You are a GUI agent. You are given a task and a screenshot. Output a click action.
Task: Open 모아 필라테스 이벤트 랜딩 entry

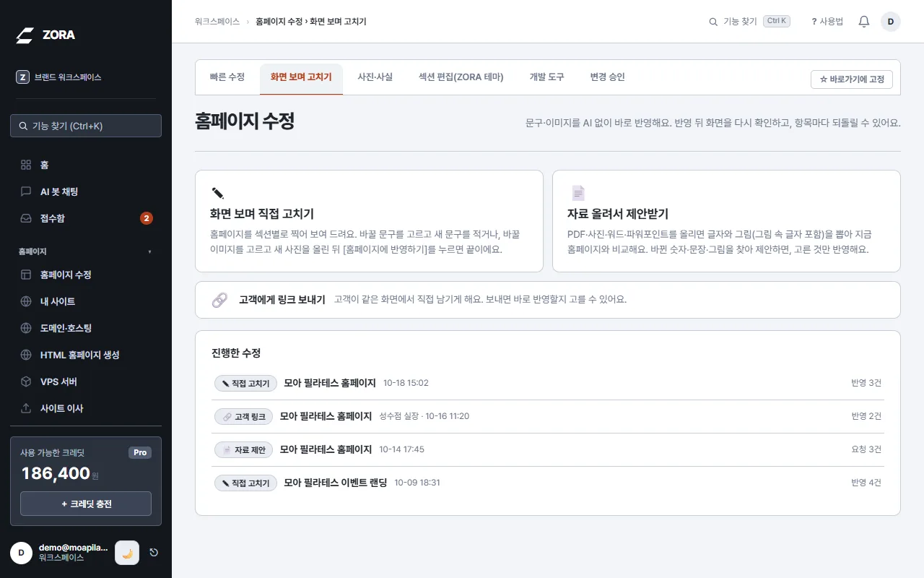coord(549,483)
